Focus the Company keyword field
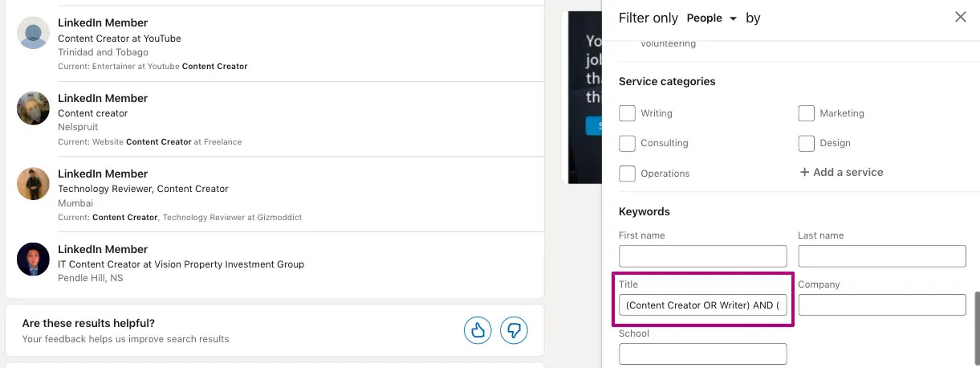 click(x=882, y=305)
